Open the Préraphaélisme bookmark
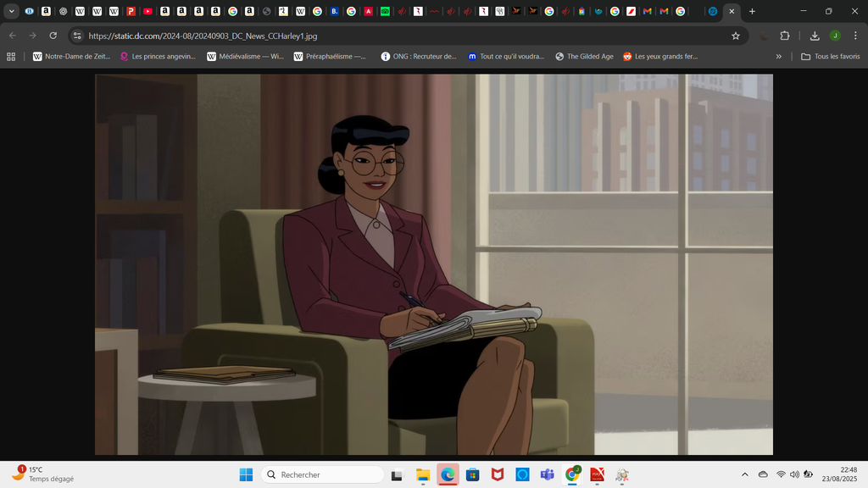The width and height of the screenshot is (868, 488). [x=330, y=57]
